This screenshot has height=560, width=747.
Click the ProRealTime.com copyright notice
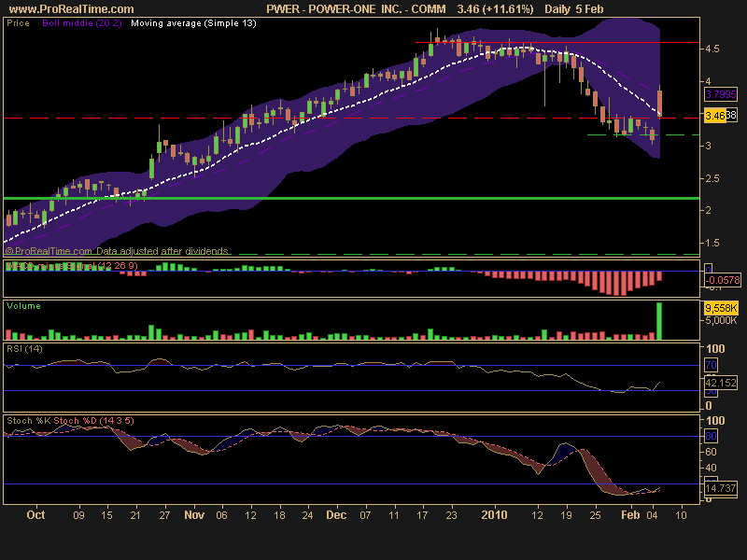[117, 251]
